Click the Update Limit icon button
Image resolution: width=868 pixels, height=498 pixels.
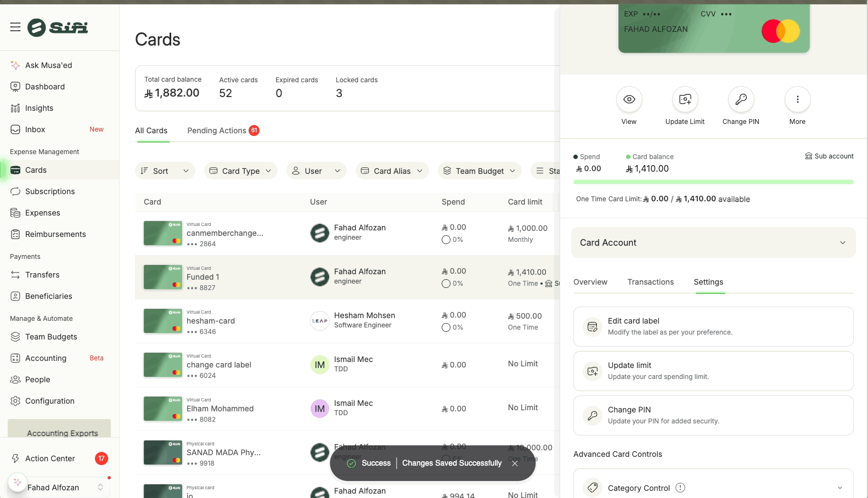tap(685, 99)
